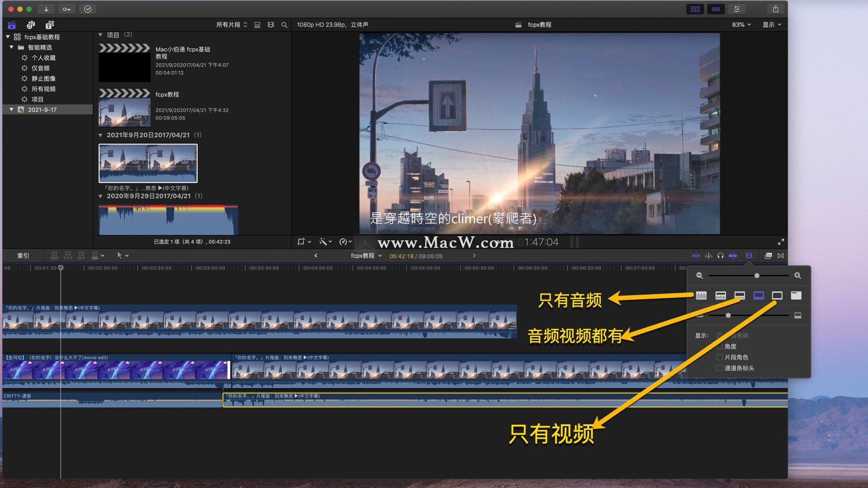This screenshot has width=868, height=488.
Task: Click the browser search magnifier icon
Action: 284,25
